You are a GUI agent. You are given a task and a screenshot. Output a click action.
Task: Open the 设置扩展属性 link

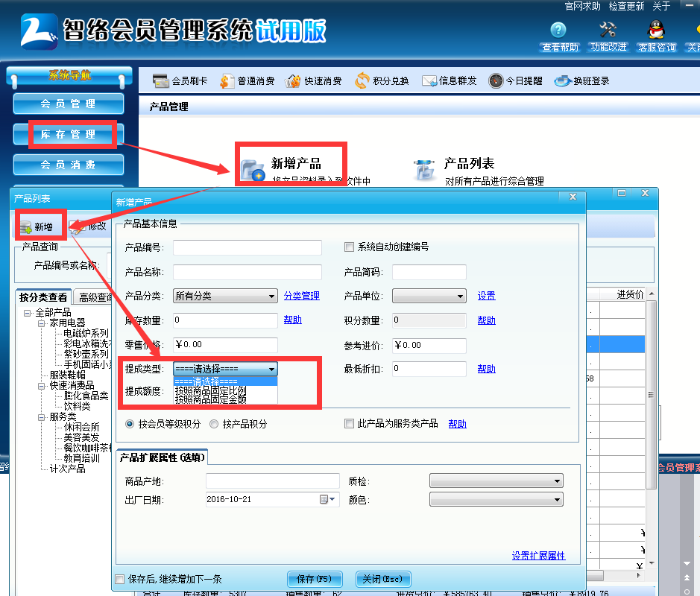(x=539, y=557)
